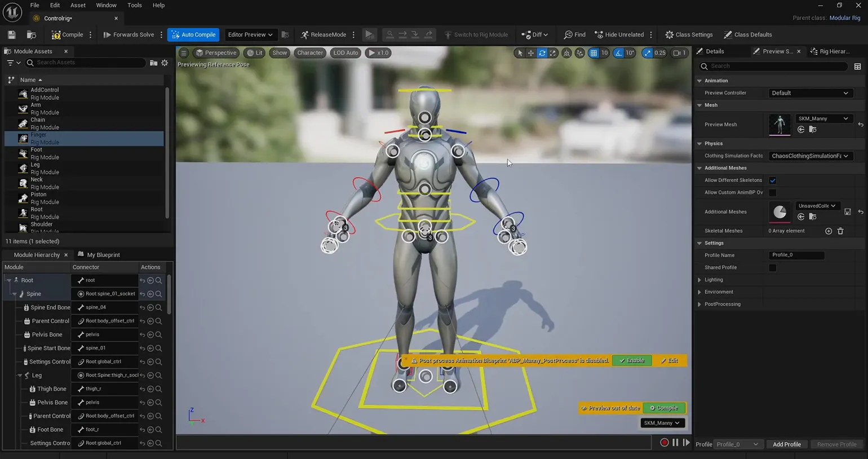
Task: Open the Preview Controller Default dropdown
Action: pyautogui.click(x=809, y=93)
